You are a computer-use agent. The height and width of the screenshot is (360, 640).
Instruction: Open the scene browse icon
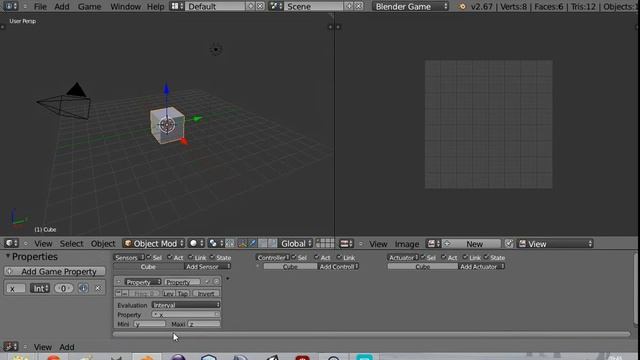[x=276, y=7]
